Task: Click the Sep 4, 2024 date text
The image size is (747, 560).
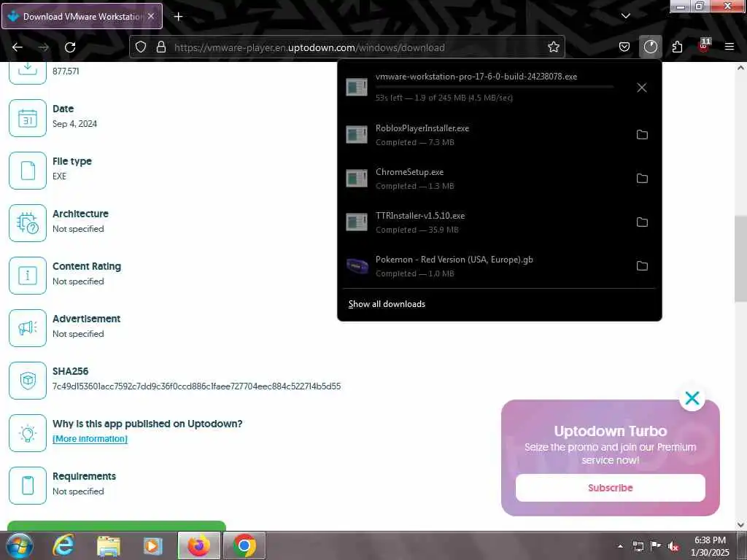Action: click(x=75, y=124)
